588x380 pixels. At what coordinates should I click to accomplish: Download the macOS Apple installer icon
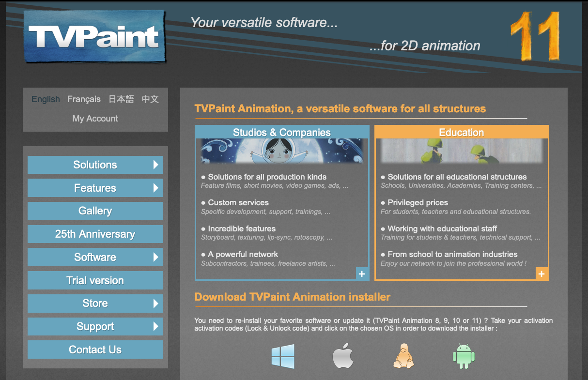pos(343,356)
